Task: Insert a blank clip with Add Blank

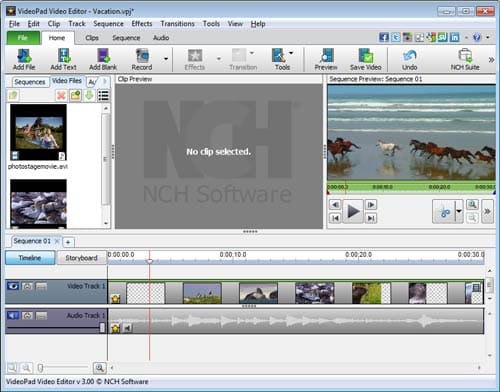Action: pos(103,59)
